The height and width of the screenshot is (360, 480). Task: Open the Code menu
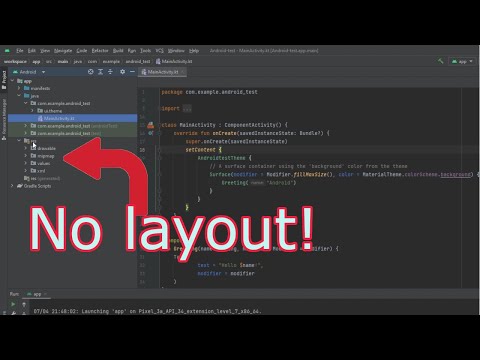point(82,51)
